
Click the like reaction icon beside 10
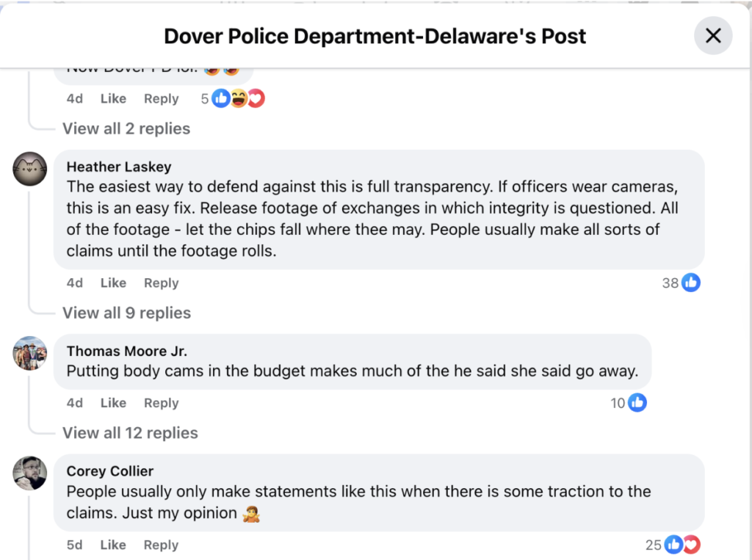pos(637,403)
